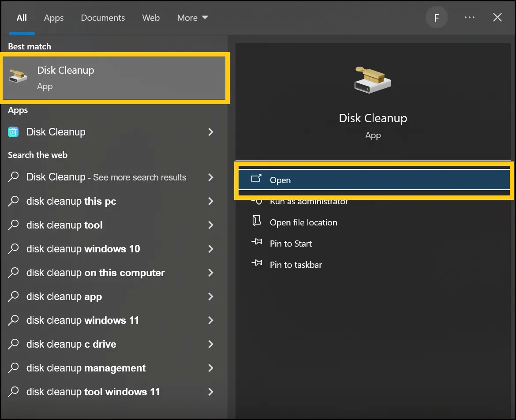Click the search icon beside 'See more search results'
Screen dimensions: 516x420
[x=13, y=177]
